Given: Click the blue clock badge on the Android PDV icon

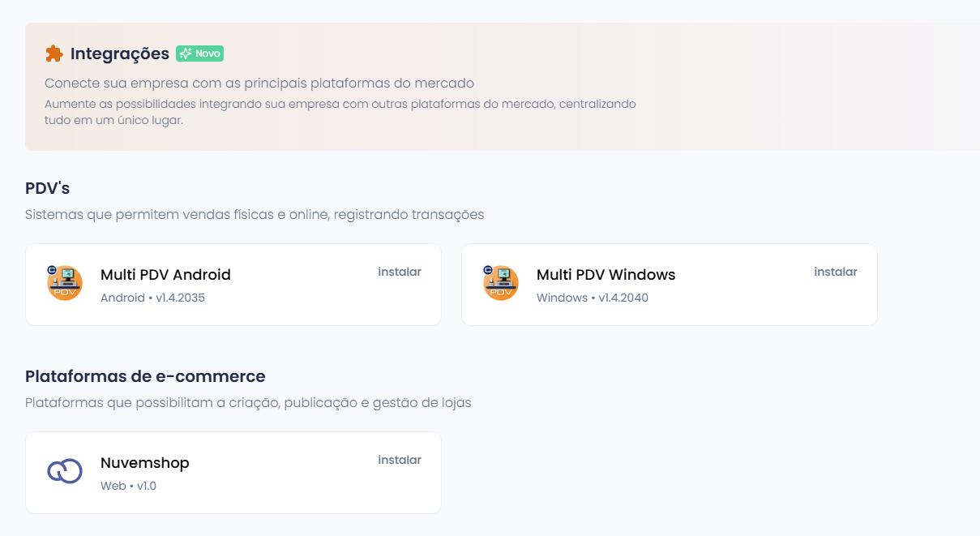Looking at the screenshot, I should tap(52, 270).
